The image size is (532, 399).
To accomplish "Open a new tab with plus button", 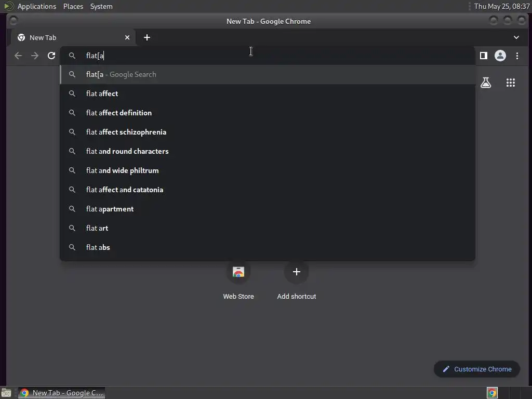I will 147,37.
